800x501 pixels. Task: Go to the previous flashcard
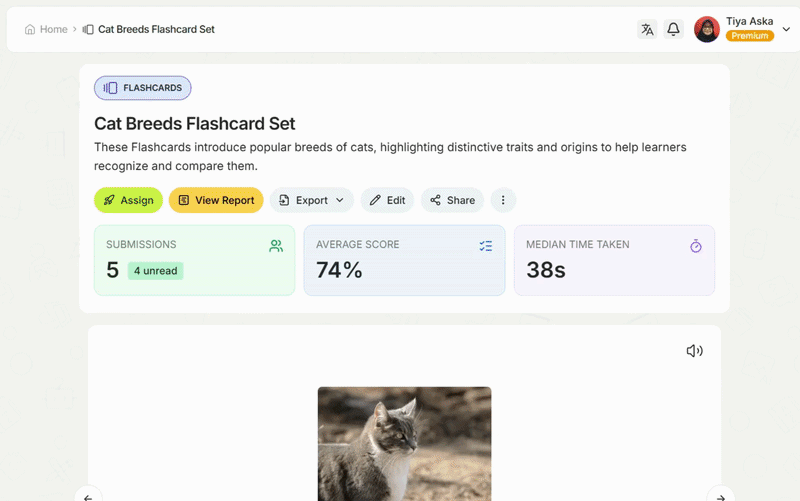click(88, 494)
